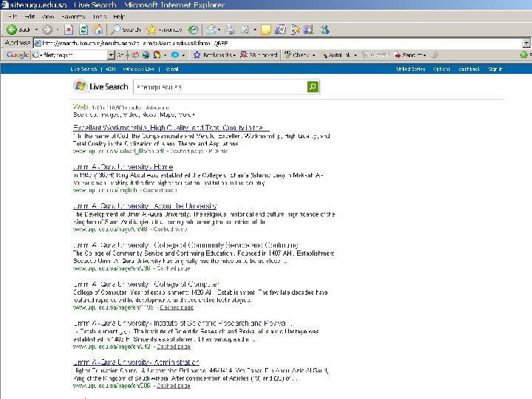Viewport: 532px width, 399px height.
Task: Click the Mail envelope icon
Action: coord(211,30)
